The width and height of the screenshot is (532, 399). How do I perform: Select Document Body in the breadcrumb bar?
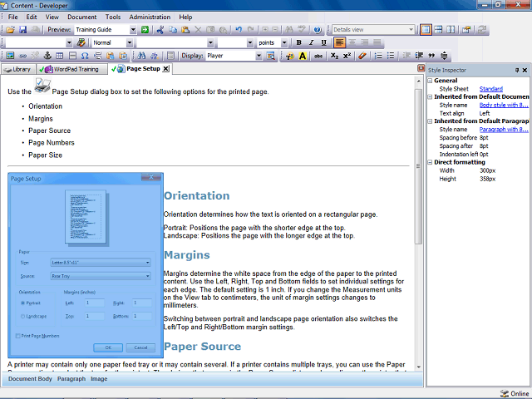point(30,379)
